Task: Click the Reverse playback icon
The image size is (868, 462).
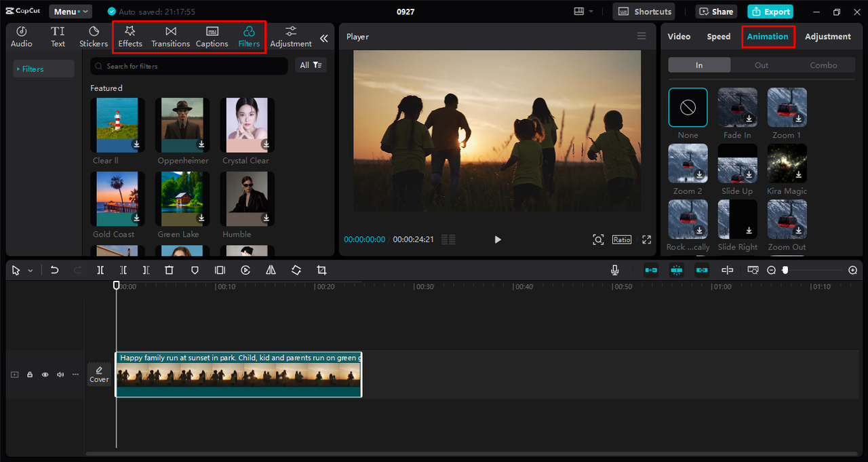Action: pyautogui.click(x=245, y=270)
